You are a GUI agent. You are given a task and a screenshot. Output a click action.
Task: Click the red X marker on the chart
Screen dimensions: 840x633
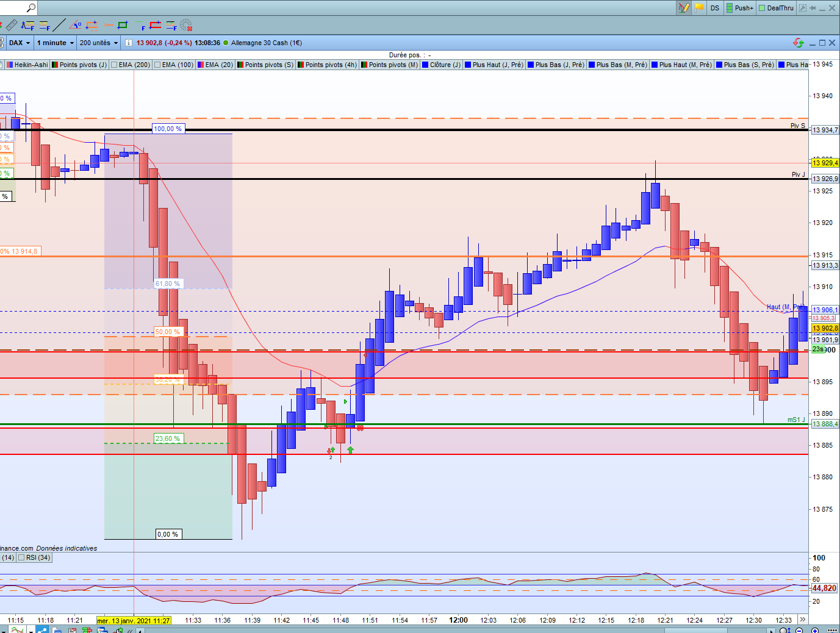coord(360,428)
